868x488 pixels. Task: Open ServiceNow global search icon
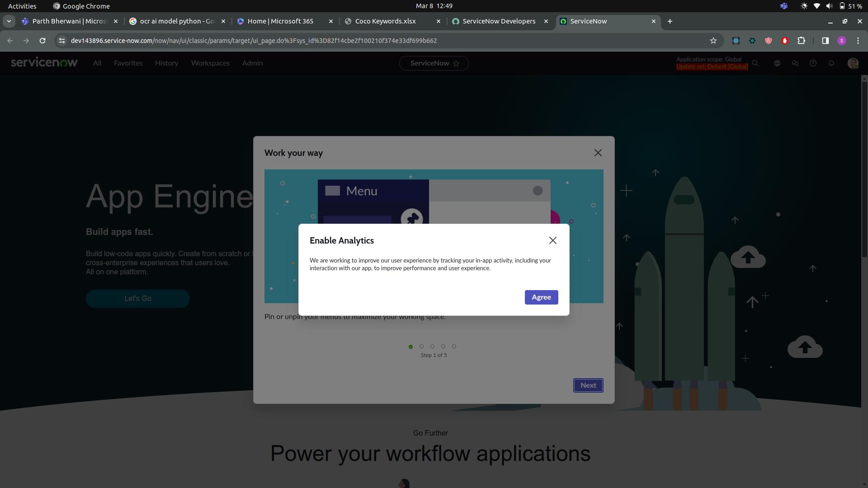[755, 63]
